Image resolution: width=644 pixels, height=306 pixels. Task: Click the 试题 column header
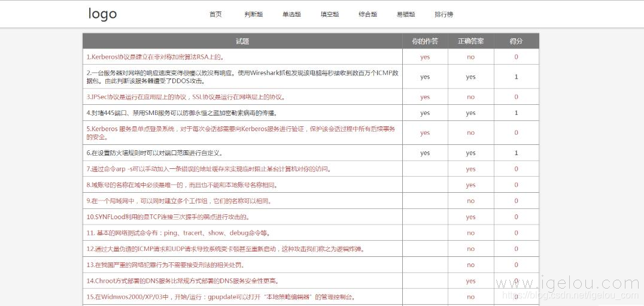242,41
